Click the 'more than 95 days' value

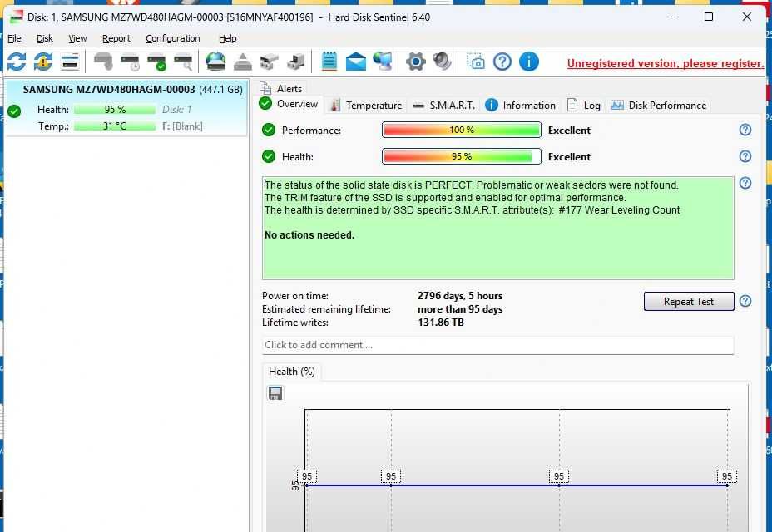[x=460, y=309]
